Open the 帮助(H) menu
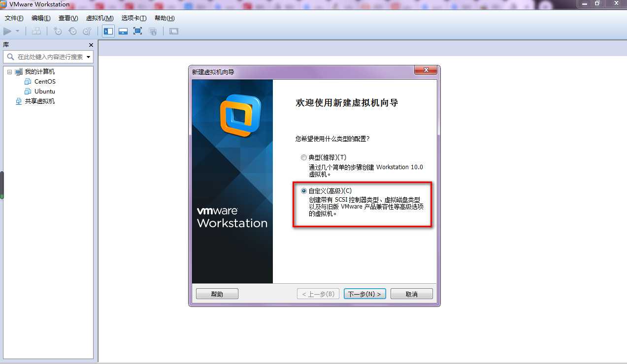This screenshot has height=364, width=627. [165, 18]
